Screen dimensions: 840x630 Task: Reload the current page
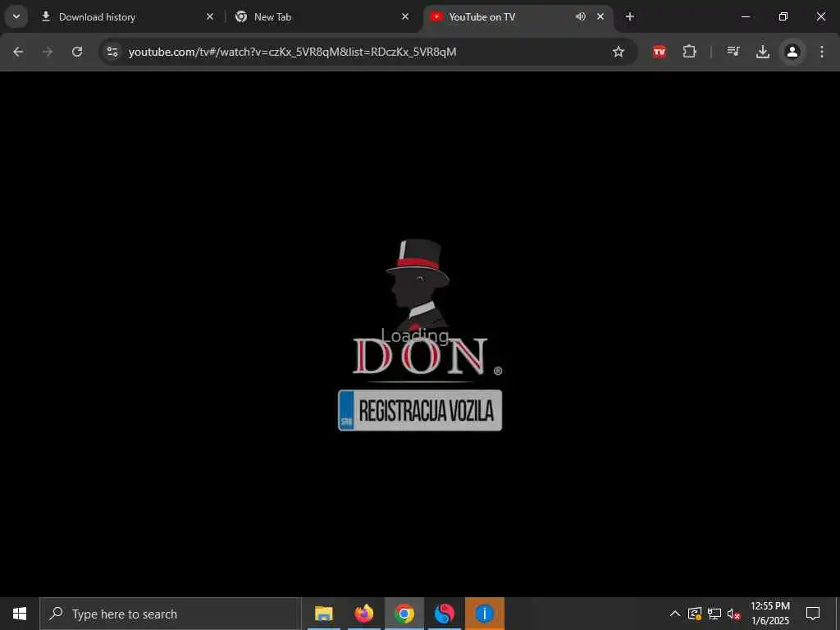77,52
